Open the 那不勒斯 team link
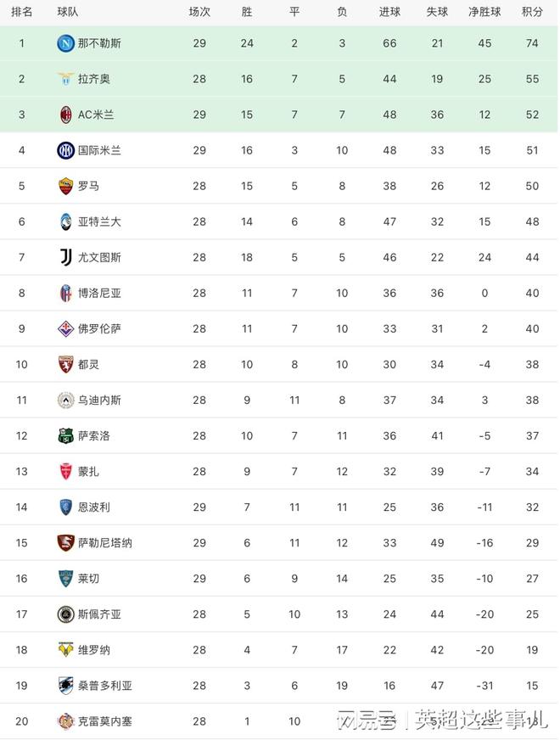The height and width of the screenshot is (740, 560). [x=99, y=43]
